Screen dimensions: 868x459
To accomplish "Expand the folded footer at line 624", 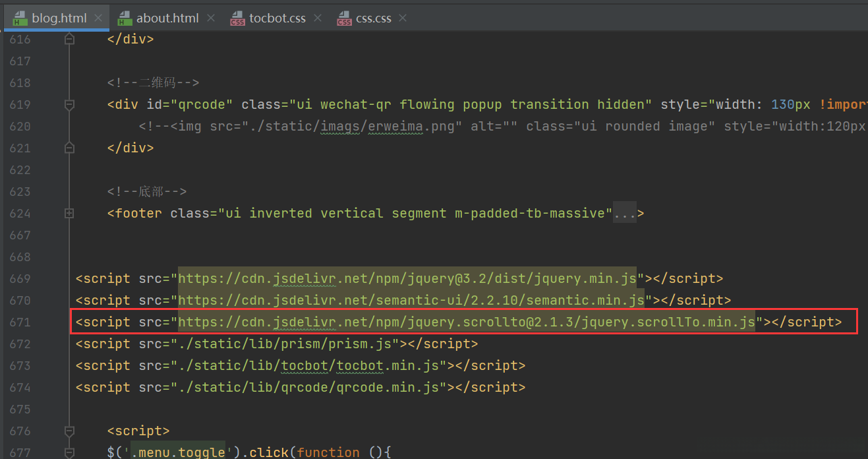I will click(69, 213).
